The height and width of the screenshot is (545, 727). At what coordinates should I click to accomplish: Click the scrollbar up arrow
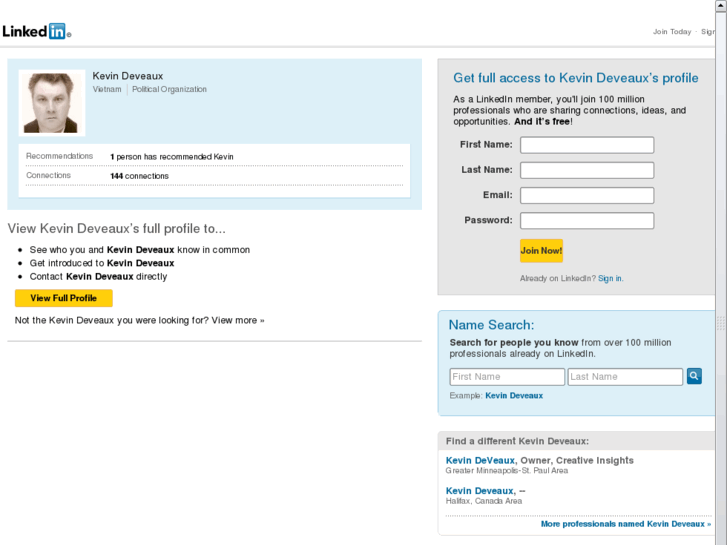point(721,6)
